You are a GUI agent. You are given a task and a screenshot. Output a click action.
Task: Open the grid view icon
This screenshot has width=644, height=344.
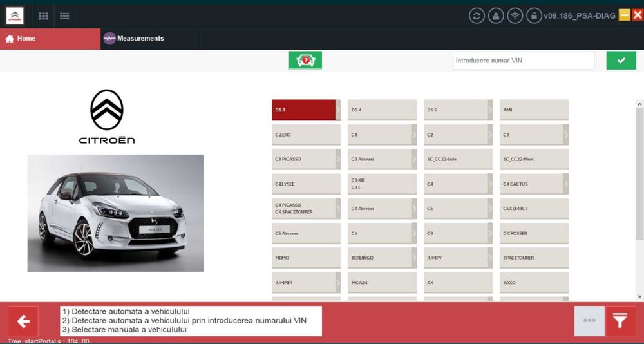(x=43, y=16)
